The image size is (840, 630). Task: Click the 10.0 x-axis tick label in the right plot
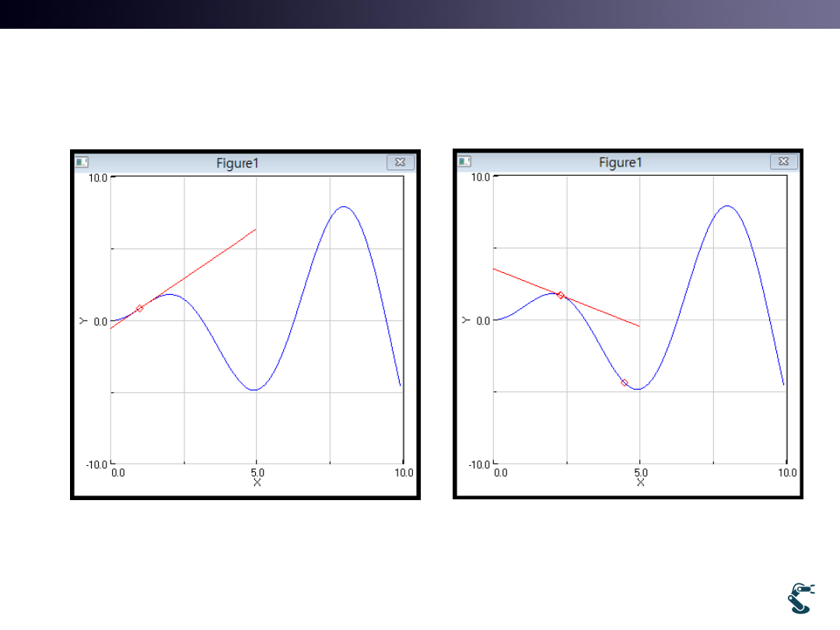click(786, 472)
